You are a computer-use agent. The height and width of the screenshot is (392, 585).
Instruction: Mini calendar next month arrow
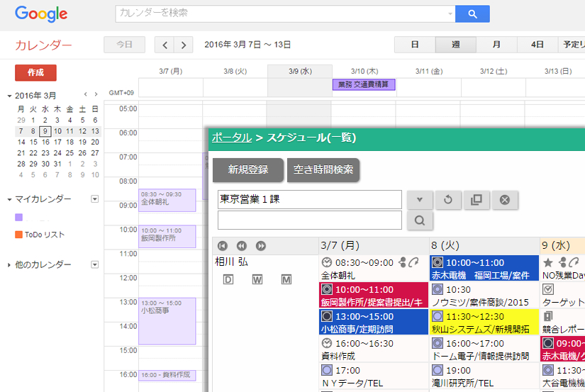96,94
